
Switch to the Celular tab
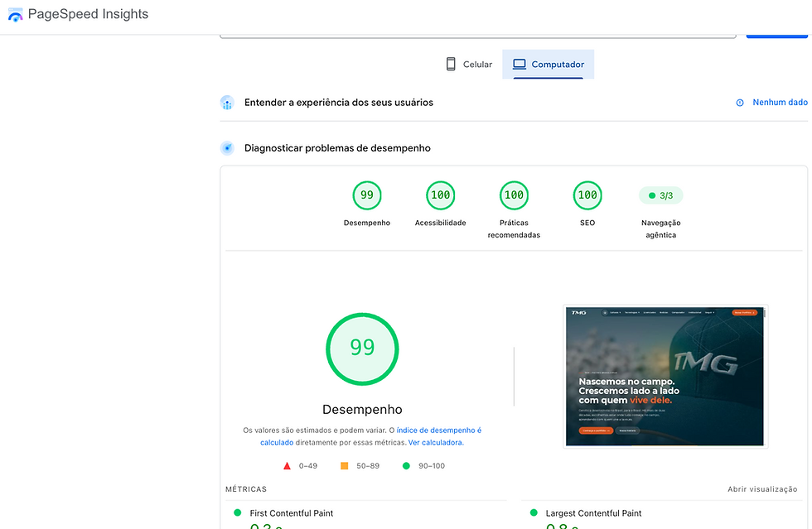tap(469, 65)
